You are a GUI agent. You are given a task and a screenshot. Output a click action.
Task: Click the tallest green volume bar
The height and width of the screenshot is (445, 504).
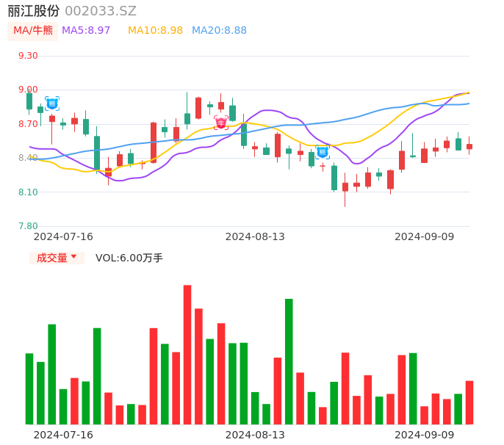coord(289,361)
